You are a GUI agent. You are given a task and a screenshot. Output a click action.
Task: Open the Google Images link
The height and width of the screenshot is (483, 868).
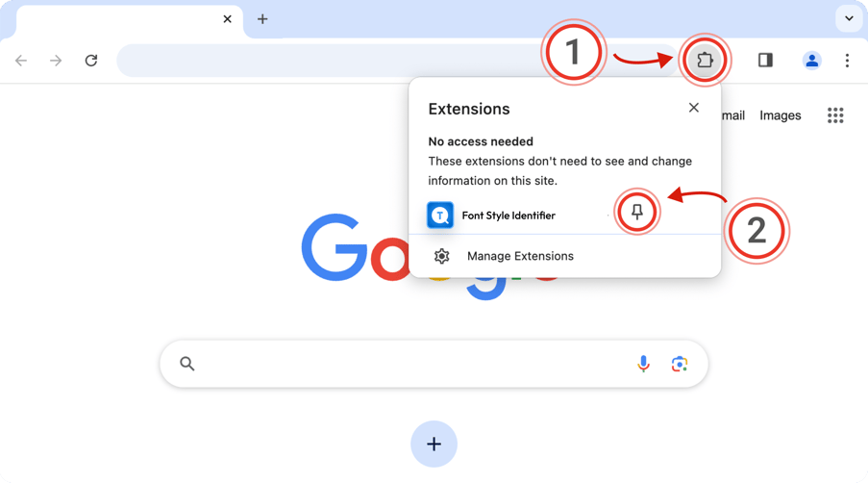pos(780,115)
